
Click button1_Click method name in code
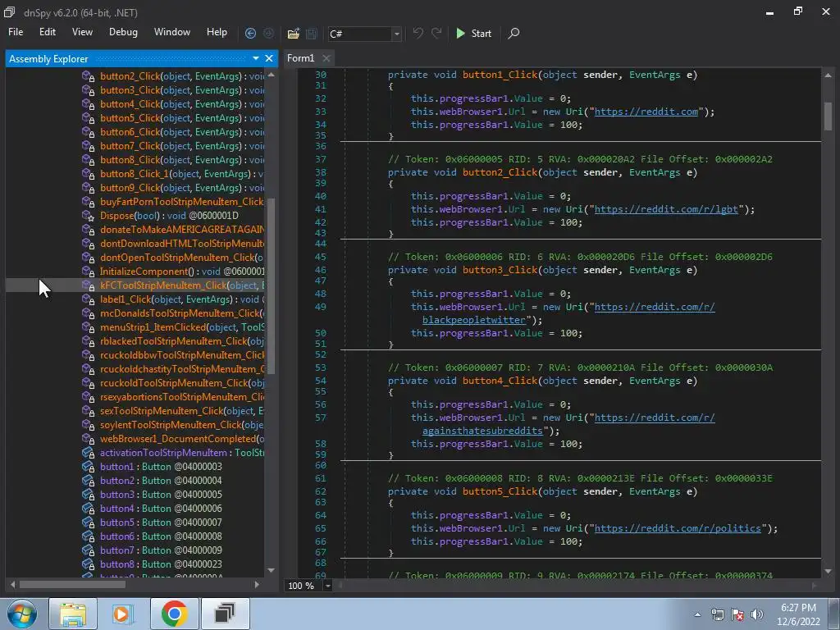point(500,75)
